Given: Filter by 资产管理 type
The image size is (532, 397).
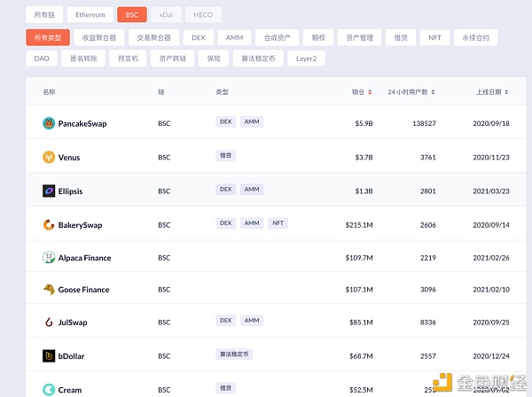Looking at the screenshot, I should pos(360,37).
